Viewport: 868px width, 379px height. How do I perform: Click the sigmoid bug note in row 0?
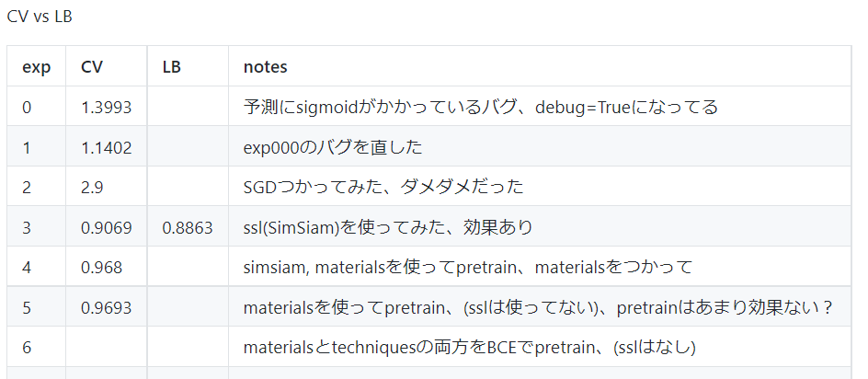pos(481,107)
